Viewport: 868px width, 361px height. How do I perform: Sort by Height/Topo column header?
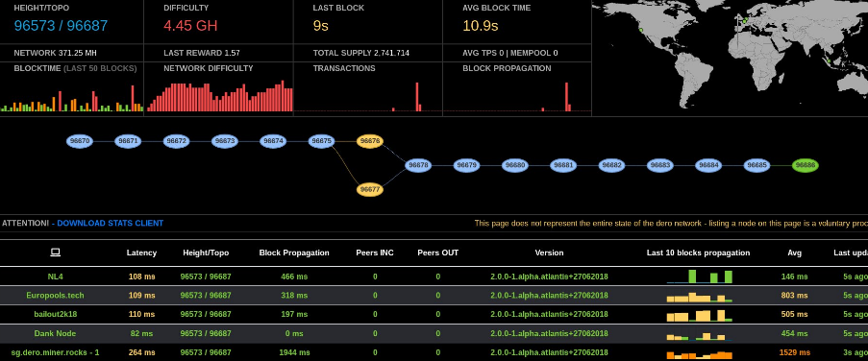click(x=206, y=253)
